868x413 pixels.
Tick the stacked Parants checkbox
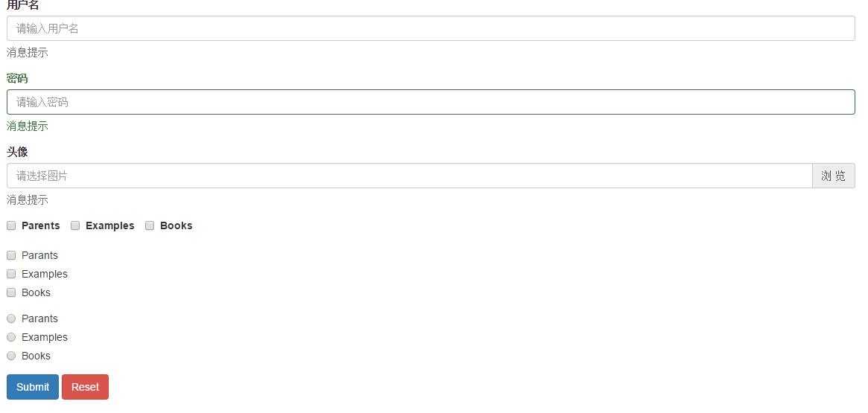(11, 255)
